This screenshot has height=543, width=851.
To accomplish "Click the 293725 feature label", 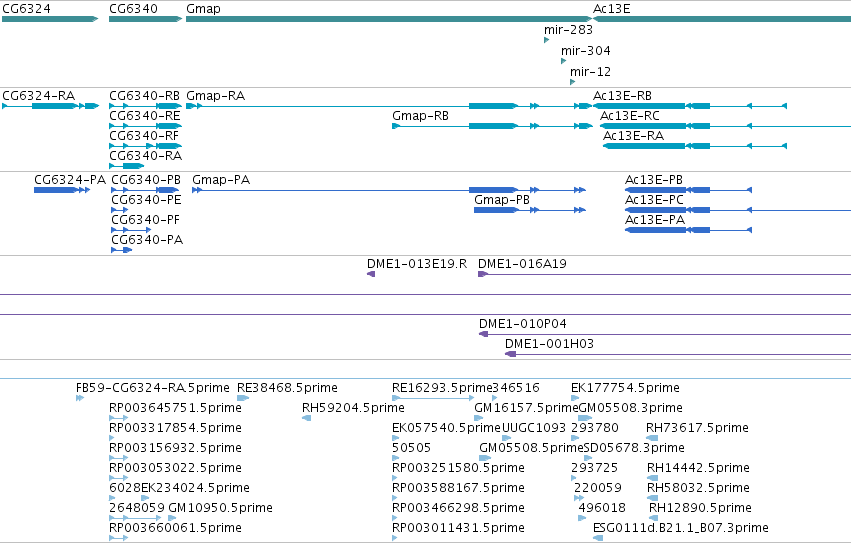I will (x=594, y=469).
